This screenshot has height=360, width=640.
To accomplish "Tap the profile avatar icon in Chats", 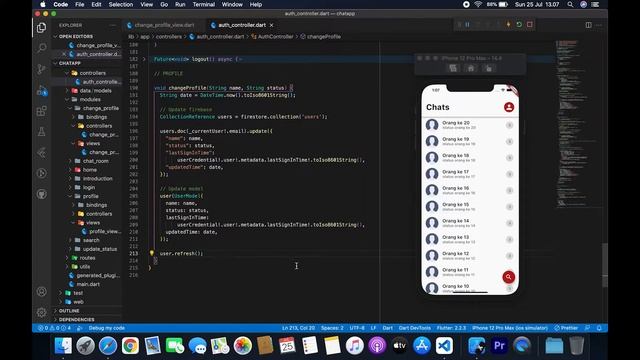I will coord(509,107).
